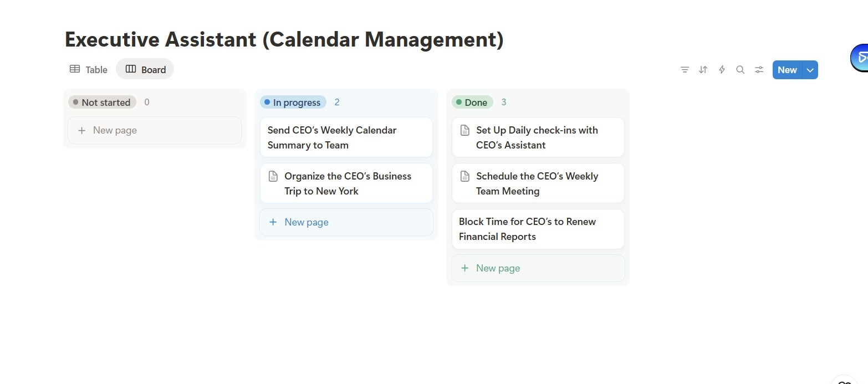Add New page under In progress
This screenshot has height=384, width=868.
tap(346, 222)
